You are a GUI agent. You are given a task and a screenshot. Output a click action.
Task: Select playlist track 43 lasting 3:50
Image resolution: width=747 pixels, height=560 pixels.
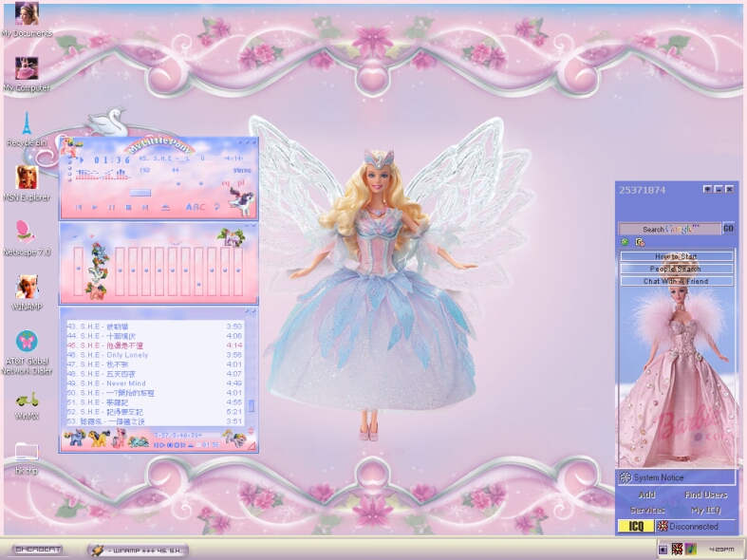click(x=155, y=327)
